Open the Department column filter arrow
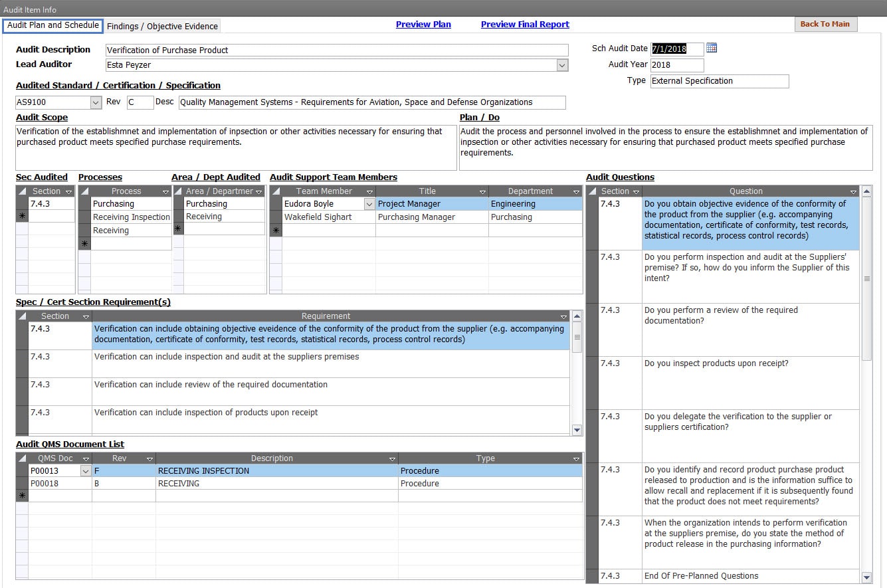The height and width of the screenshot is (588, 887). coord(576,191)
